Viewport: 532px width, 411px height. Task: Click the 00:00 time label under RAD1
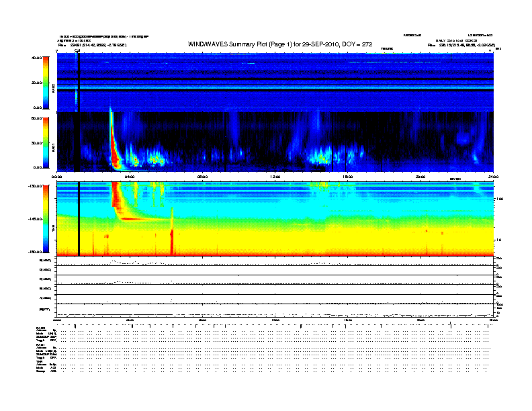tap(56, 177)
